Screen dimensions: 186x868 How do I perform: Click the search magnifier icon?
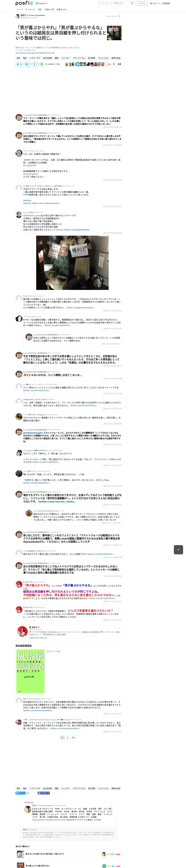coord(132,3)
